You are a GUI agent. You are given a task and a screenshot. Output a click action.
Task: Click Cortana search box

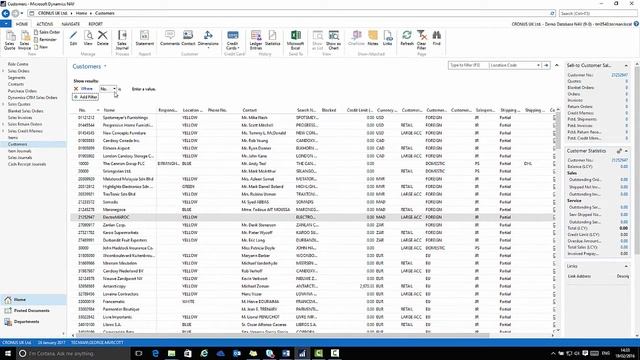click(x=73, y=353)
